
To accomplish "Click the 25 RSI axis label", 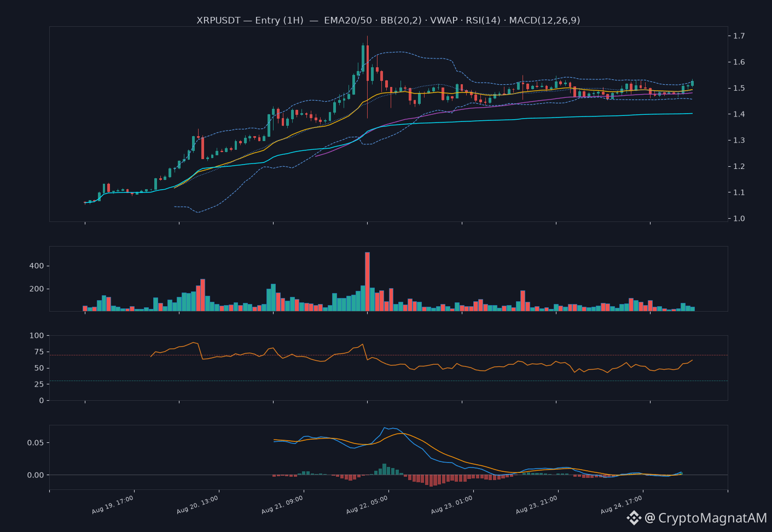I will 39,384.
